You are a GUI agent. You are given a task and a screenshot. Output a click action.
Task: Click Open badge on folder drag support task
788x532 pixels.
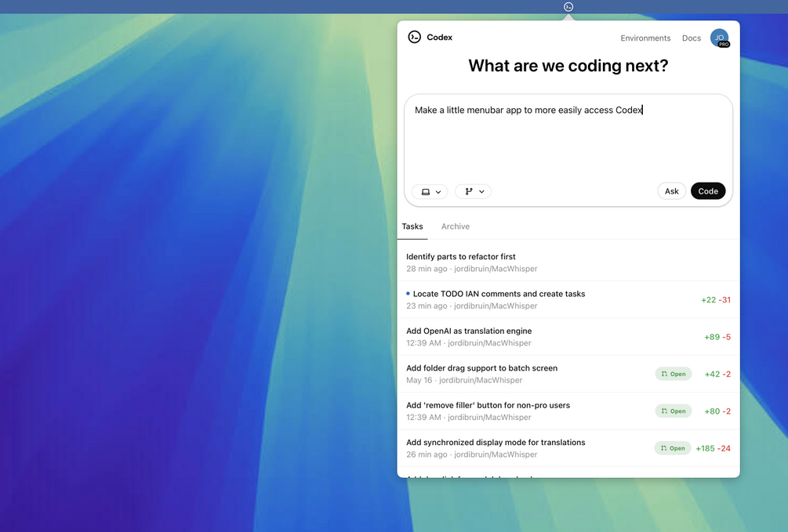coord(674,374)
